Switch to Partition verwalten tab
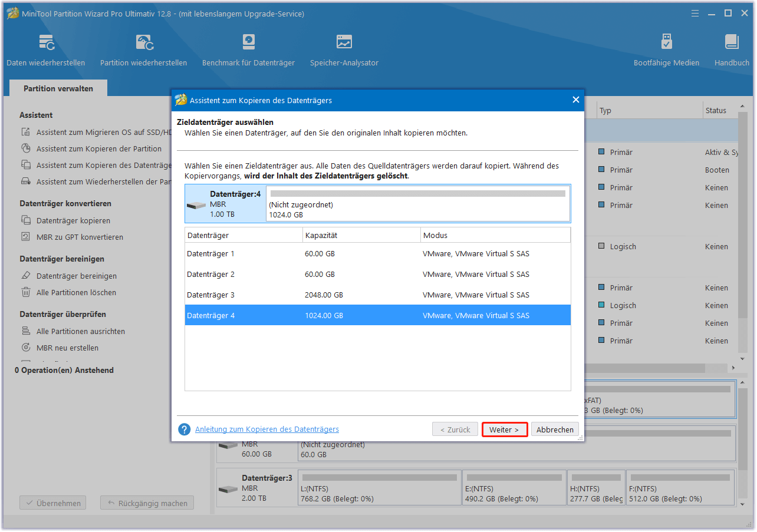Viewport: 757px width, 532px height. click(x=58, y=88)
